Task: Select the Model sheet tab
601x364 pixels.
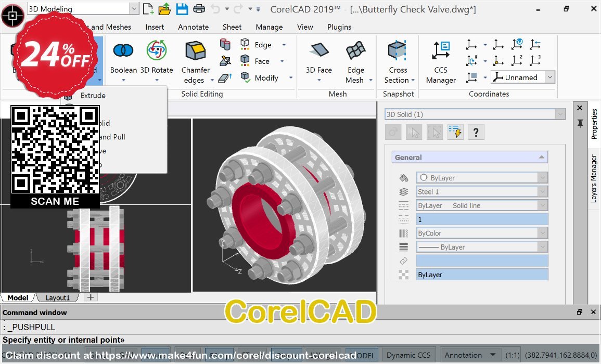Action: coord(18,298)
